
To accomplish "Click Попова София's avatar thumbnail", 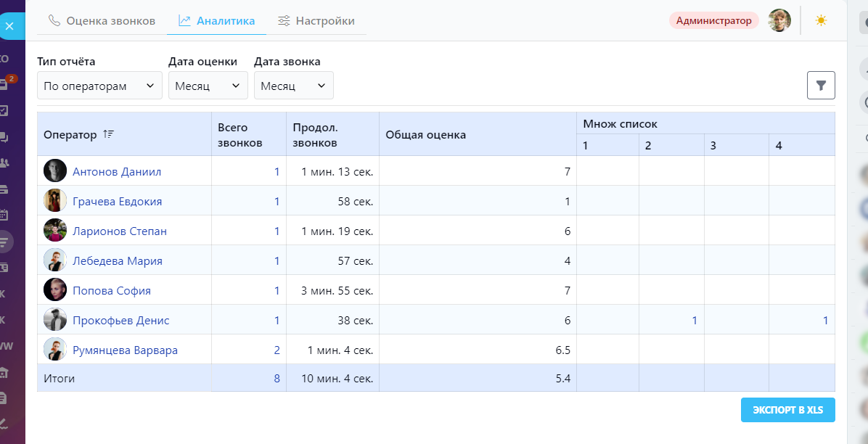I will click(55, 291).
